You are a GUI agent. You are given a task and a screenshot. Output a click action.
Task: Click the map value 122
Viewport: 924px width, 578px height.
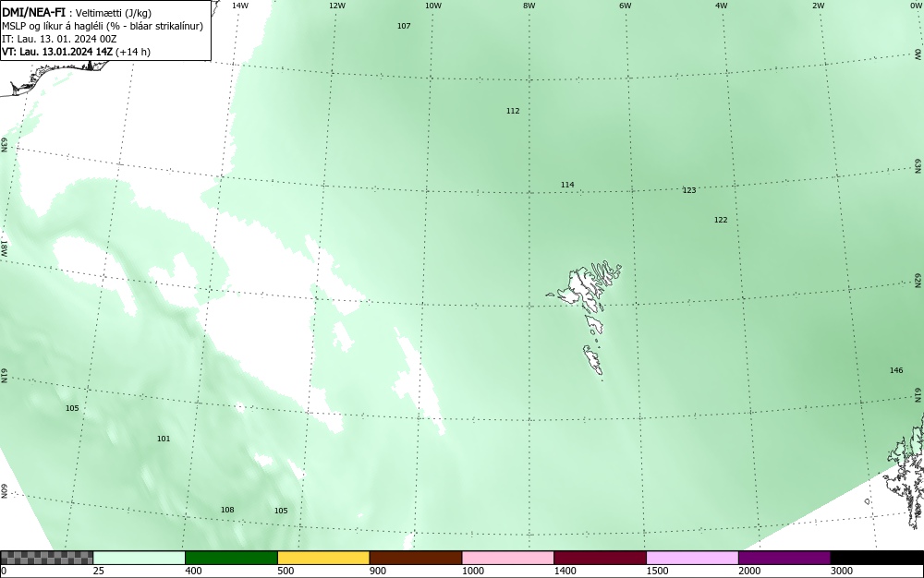(x=720, y=220)
